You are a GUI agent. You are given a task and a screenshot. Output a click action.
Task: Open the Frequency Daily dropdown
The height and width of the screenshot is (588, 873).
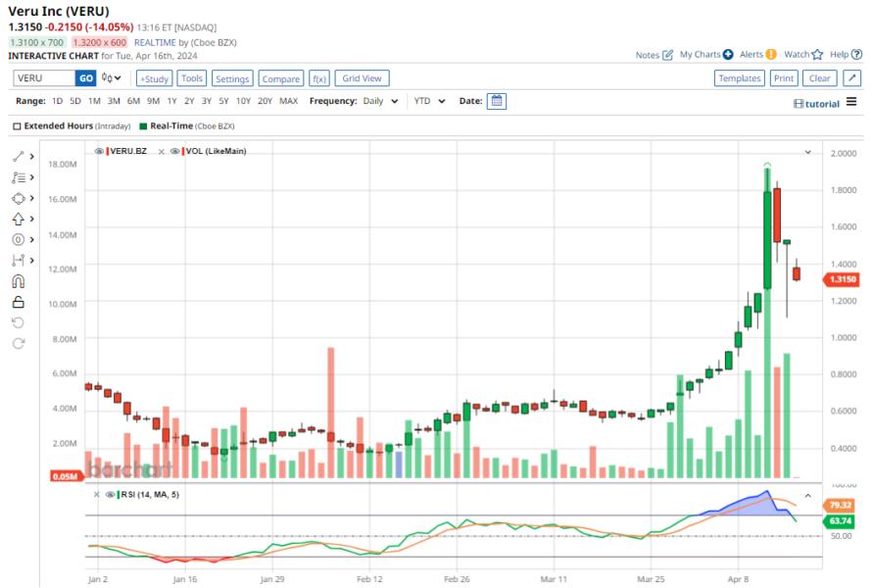[380, 101]
